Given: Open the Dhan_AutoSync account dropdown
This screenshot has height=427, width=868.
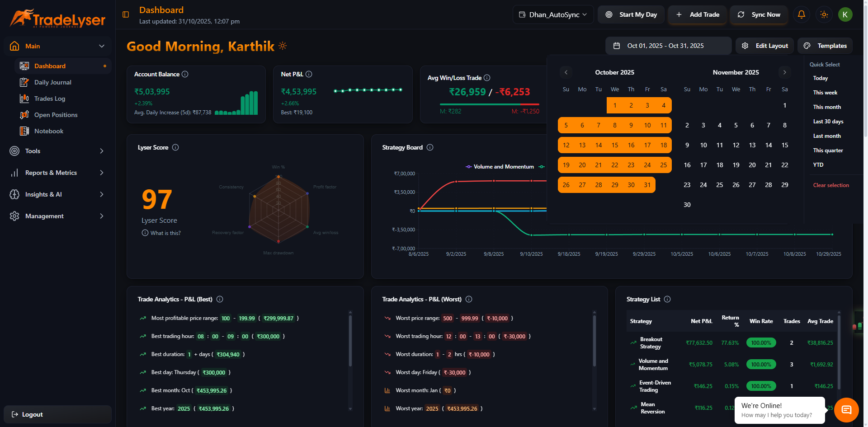Looking at the screenshot, I should pos(552,14).
